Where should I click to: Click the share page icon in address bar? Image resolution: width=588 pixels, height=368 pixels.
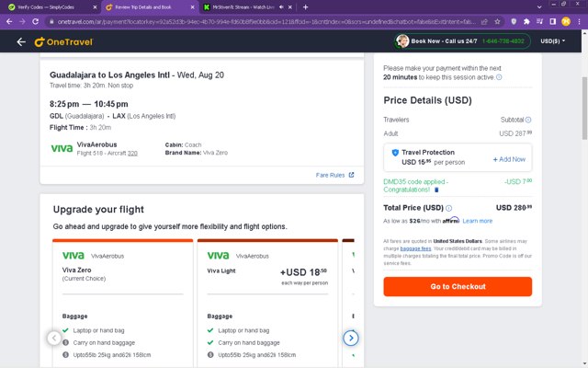pos(484,22)
